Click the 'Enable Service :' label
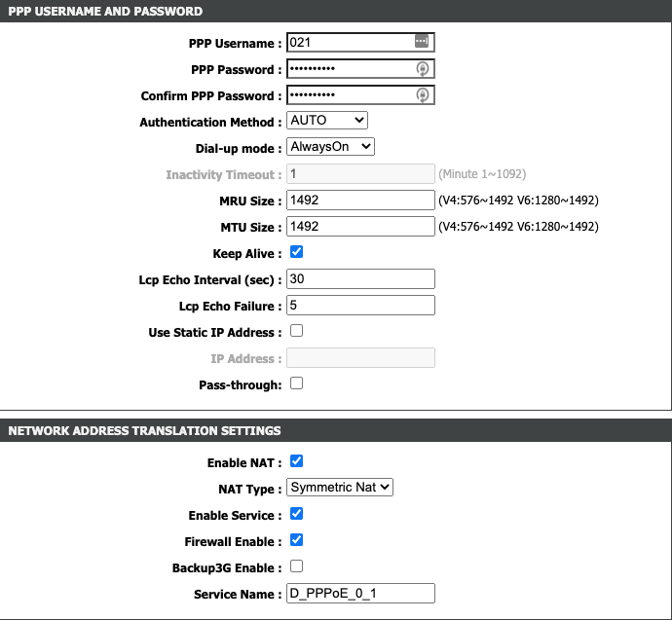This screenshot has height=620, width=672. coord(235,515)
